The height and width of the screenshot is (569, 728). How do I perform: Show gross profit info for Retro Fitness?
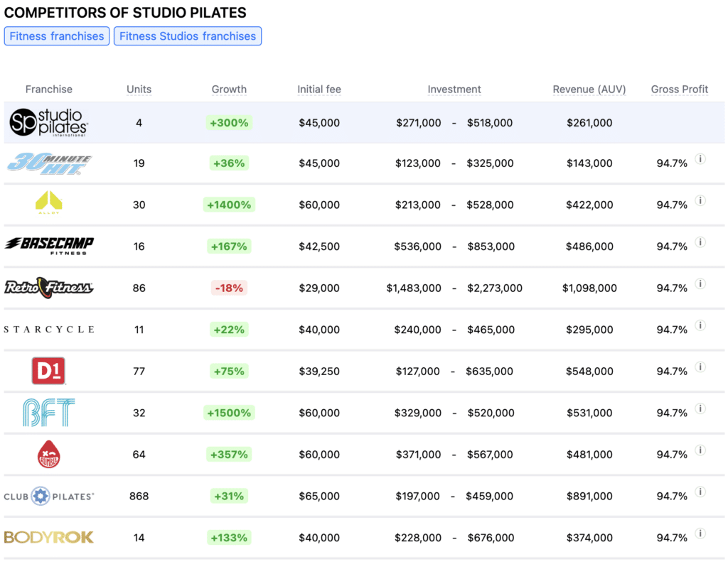(x=700, y=284)
